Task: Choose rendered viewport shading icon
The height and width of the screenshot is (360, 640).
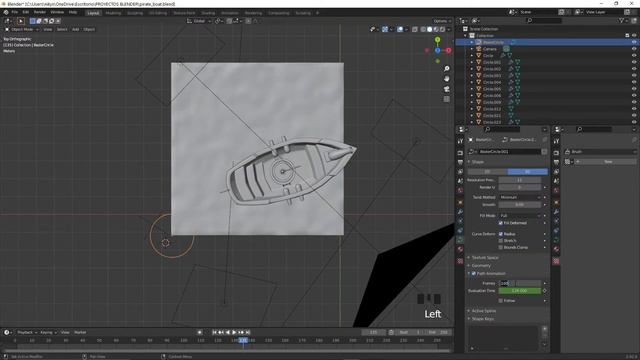Action: (x=442, y=29)
